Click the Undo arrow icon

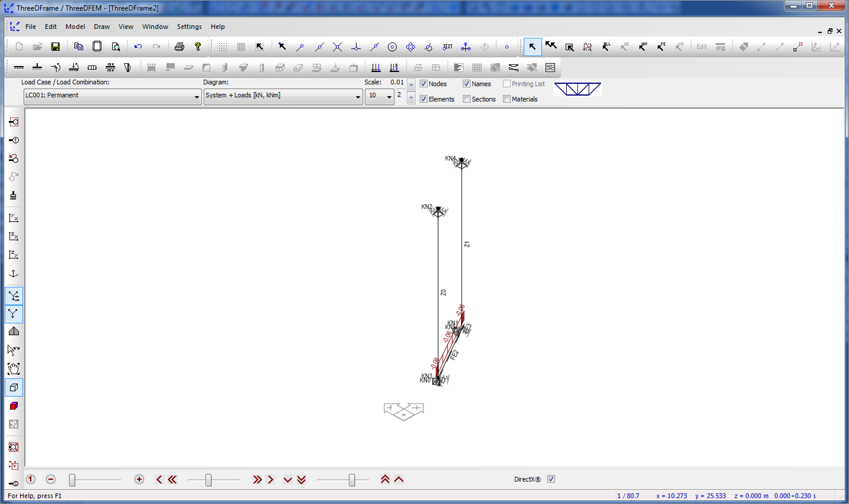pos(138,47)
